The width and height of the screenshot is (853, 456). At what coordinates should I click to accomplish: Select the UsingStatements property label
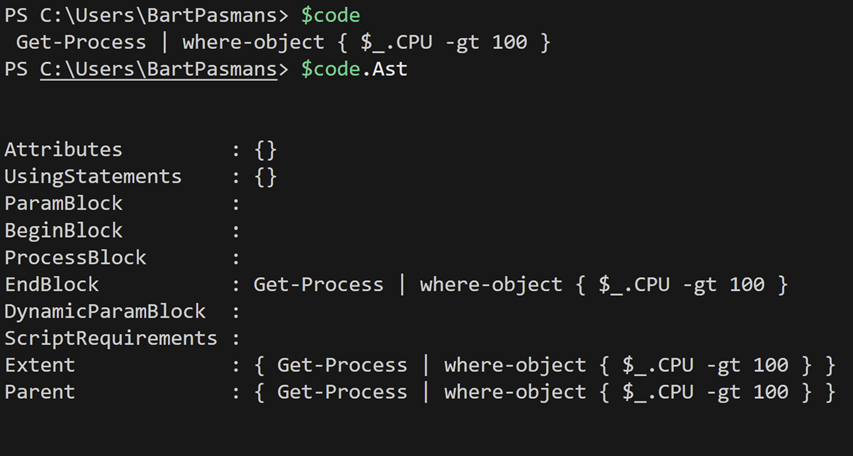coord(93,177)
